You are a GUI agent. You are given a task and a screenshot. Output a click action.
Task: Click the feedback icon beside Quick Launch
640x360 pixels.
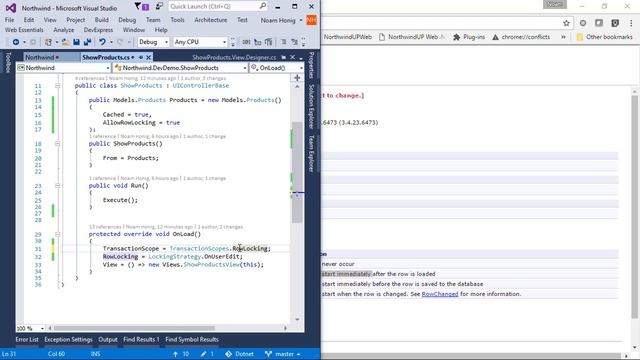click(159, 7)
